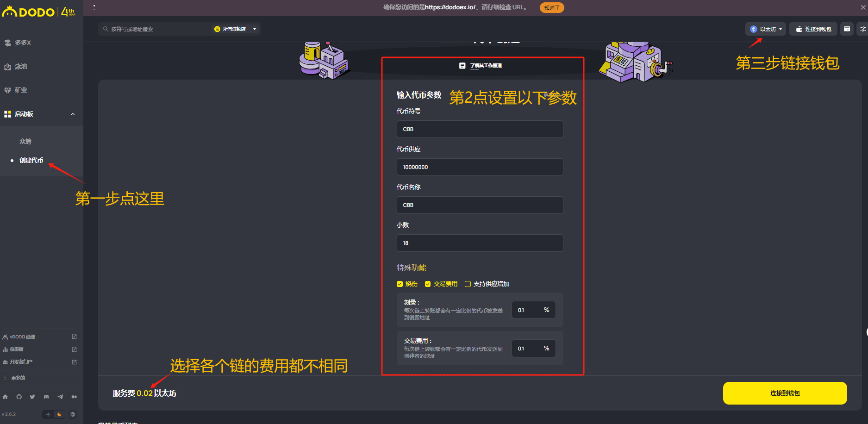This screenshot has width=868, height=424.
Task: Collapse the 启动板 sidebar section
Action: [73, 114]
